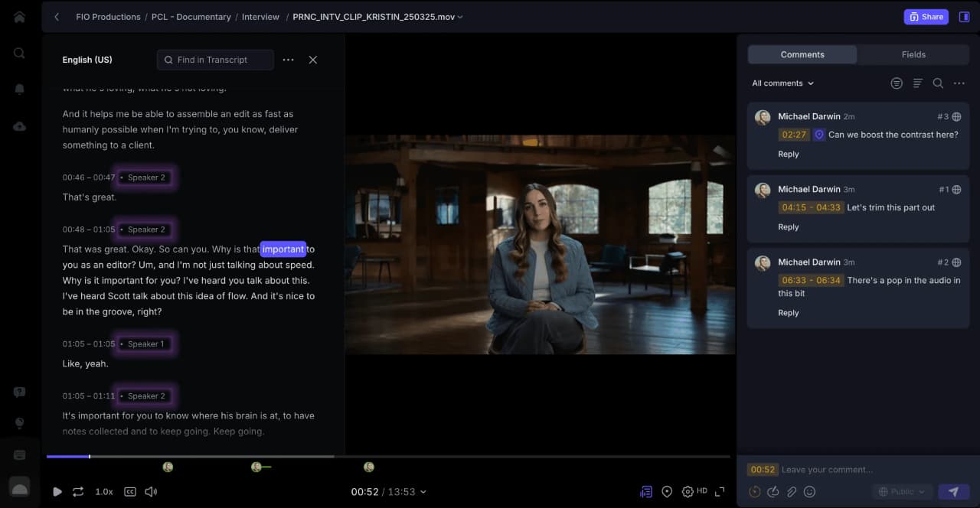This screenshot has width=980, height=508.
Task: Reply to the contrast boost comment
Action: coord(788,155)
